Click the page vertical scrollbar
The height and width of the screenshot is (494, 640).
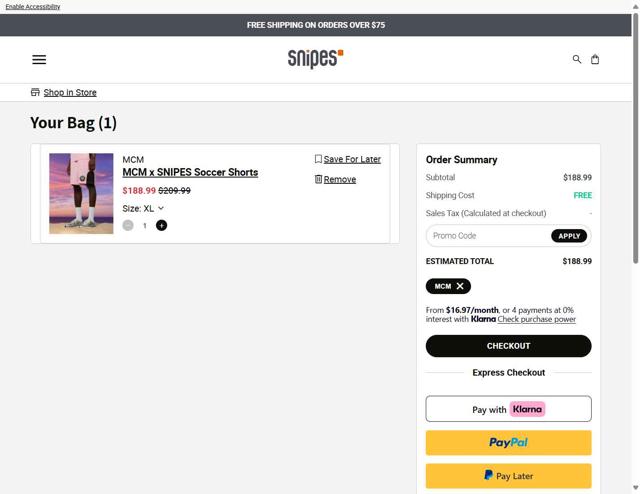click(636, 139)
